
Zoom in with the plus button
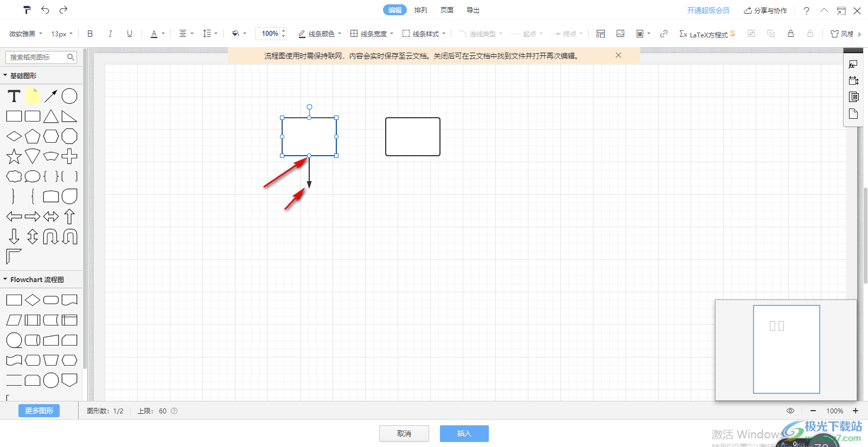(x=856, y=411)
